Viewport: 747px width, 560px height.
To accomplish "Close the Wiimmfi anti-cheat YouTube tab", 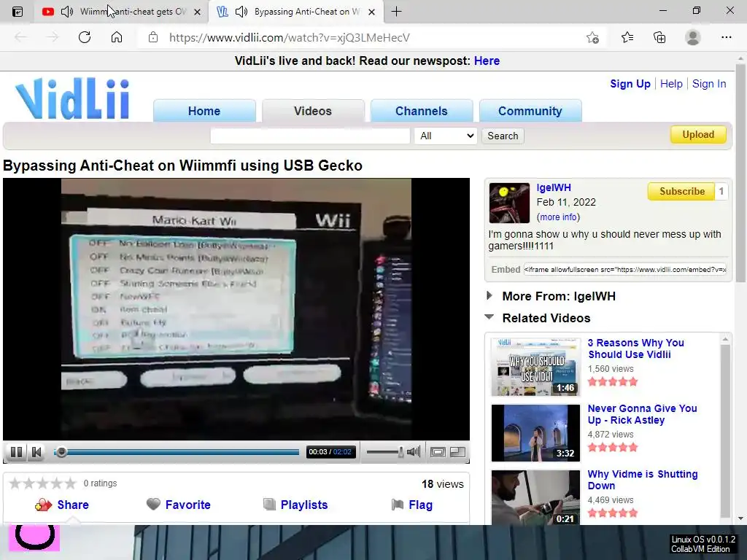I will pos(197,12).
